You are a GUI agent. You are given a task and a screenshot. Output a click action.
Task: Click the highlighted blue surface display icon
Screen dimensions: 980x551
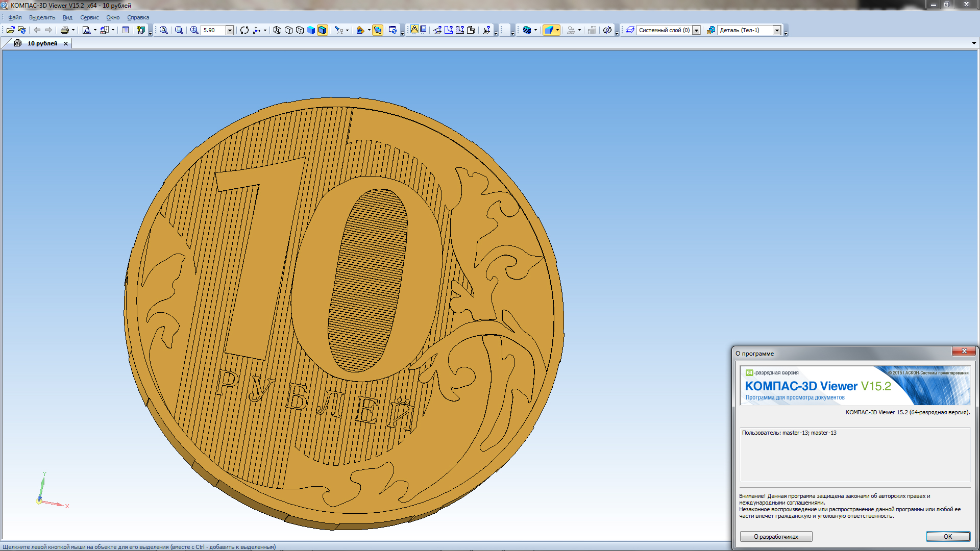[x=549, y=30]
